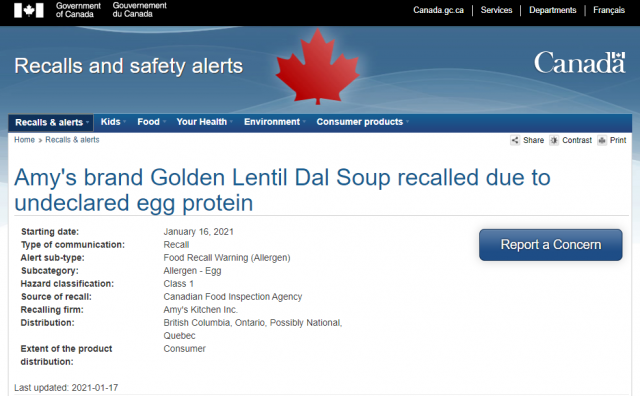Open the Departments header link
640x396 pixels.
point(553,10)
